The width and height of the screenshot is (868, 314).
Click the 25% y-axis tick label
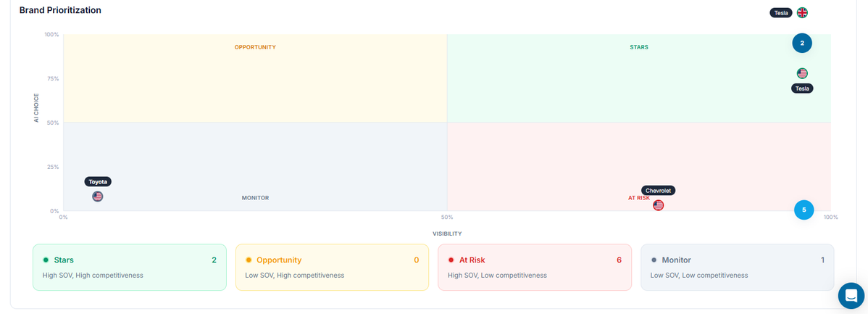53,167
